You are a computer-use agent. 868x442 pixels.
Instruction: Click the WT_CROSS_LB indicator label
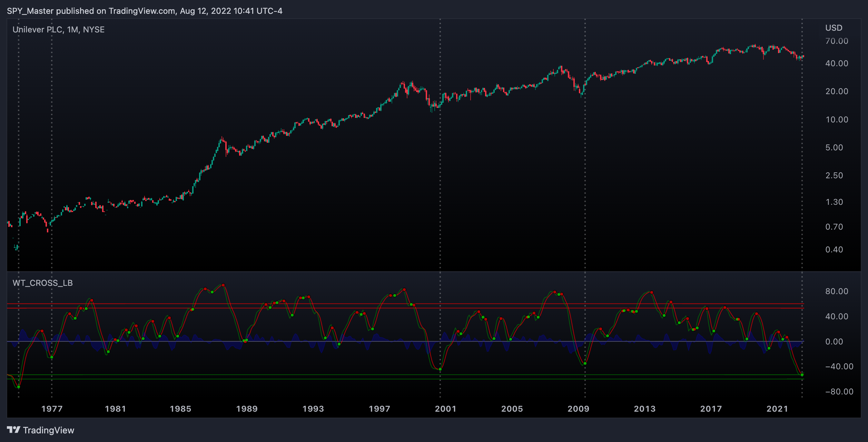[x=43, y=283]
